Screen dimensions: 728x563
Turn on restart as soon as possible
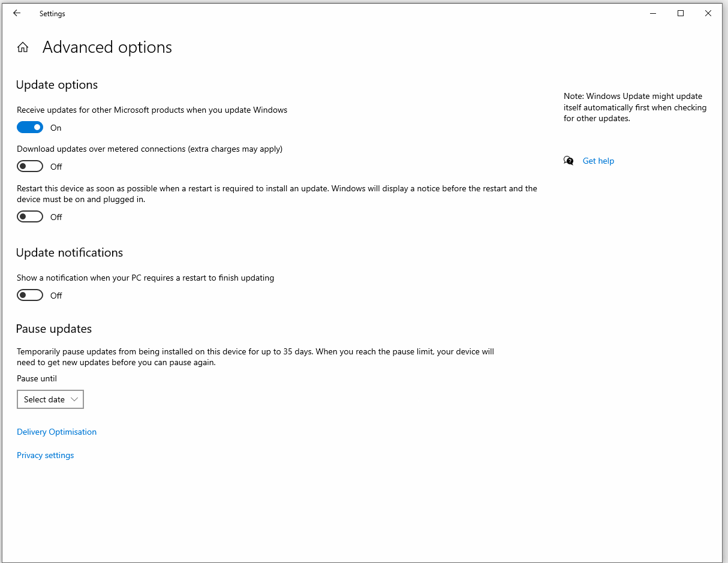pos(30,216)
